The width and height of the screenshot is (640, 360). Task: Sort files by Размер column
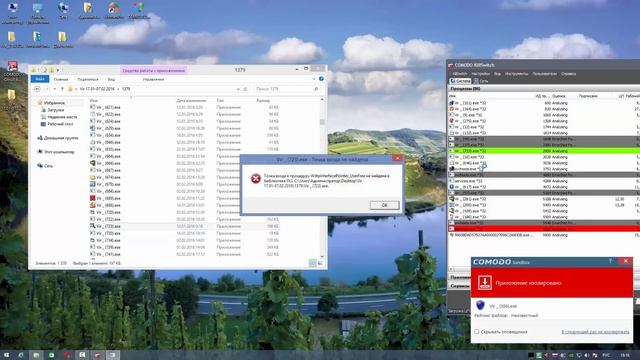pos(263,100)
